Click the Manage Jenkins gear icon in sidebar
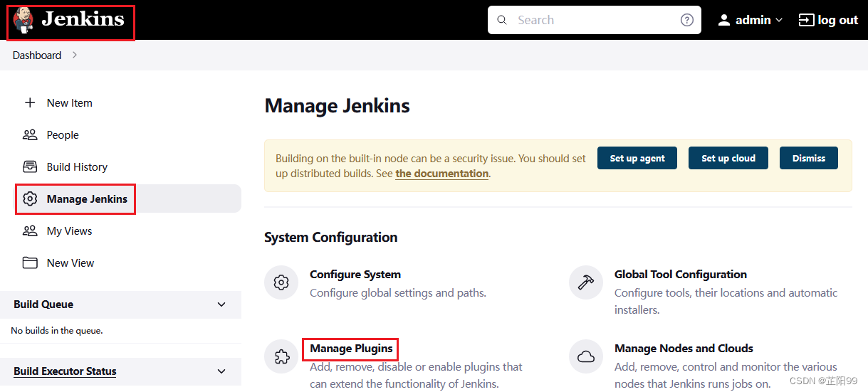This screenshot has width=868, height=392. point(30,198)
